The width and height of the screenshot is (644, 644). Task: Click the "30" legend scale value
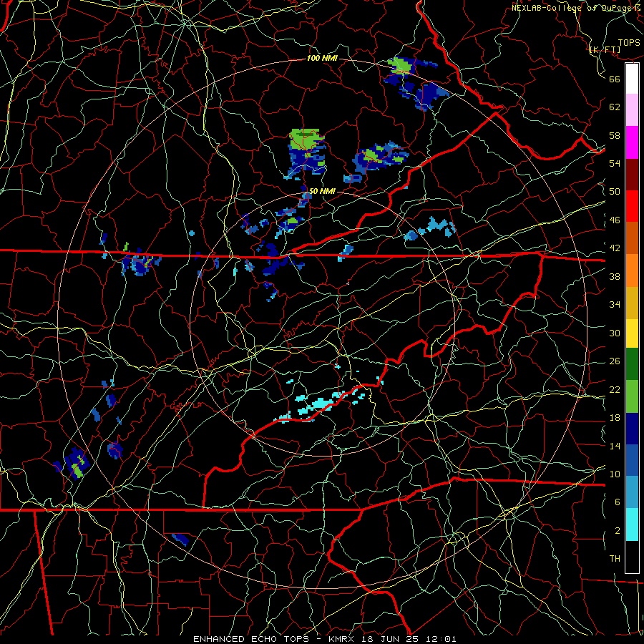click(615, 333)
